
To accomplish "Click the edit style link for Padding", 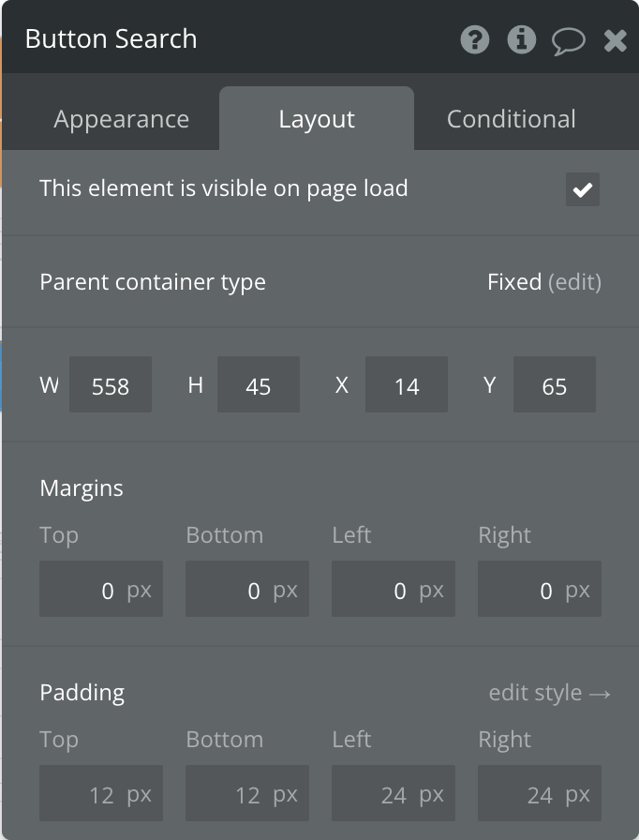I will [550, 693].
